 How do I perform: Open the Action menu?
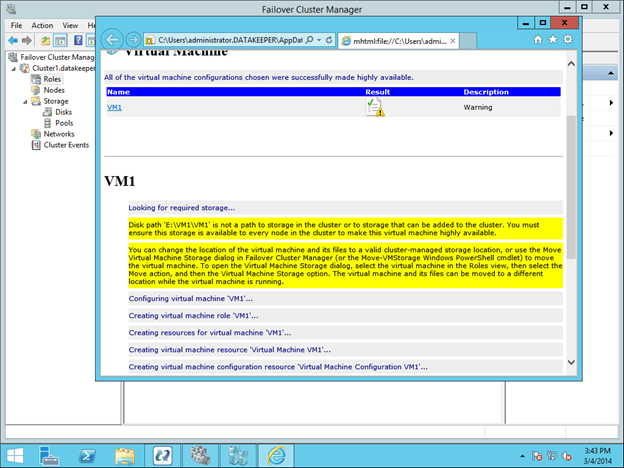pyautogui.click(x=42, y=25)
